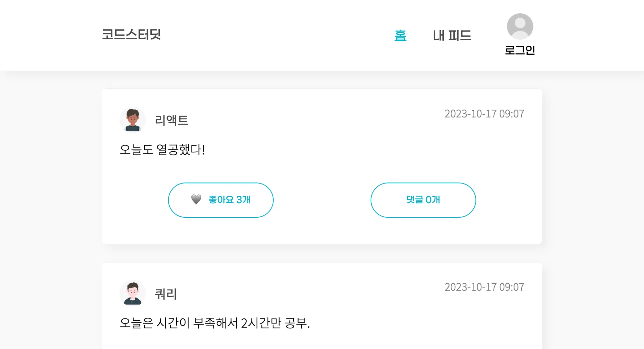
Task: Click the white header navigation bar
Action: (x=322, y=35)
